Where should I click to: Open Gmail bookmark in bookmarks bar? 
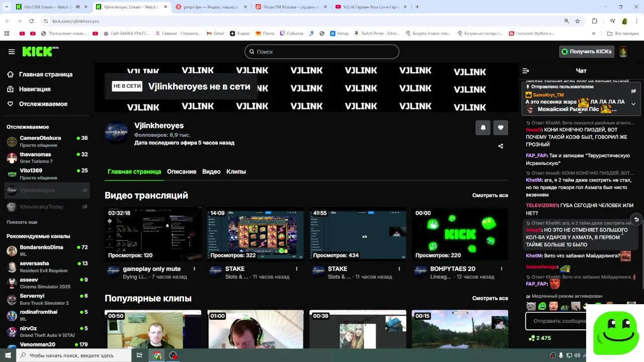coord(215,34)
